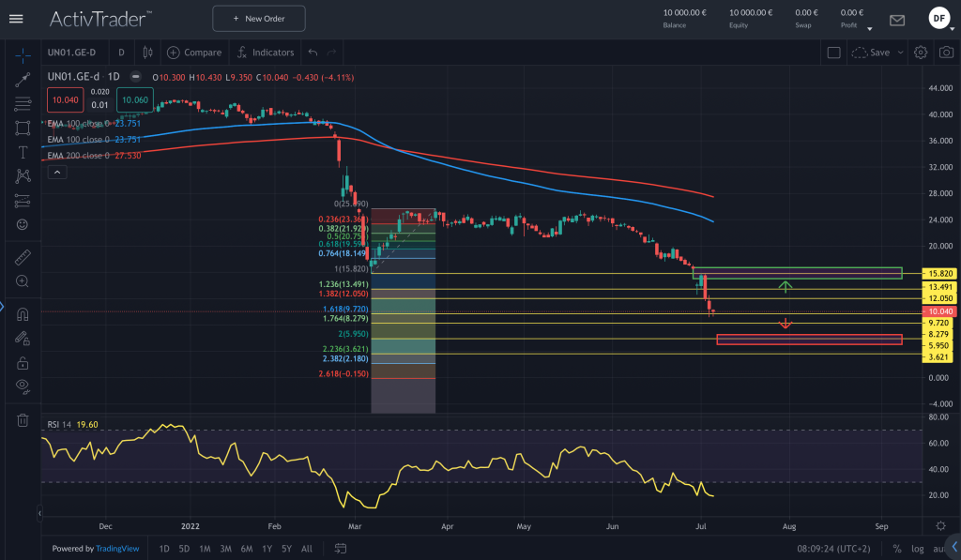Viewport: 961px width, 560px height.
Task: Open chart settings gear icon
Action: [921, 53]
